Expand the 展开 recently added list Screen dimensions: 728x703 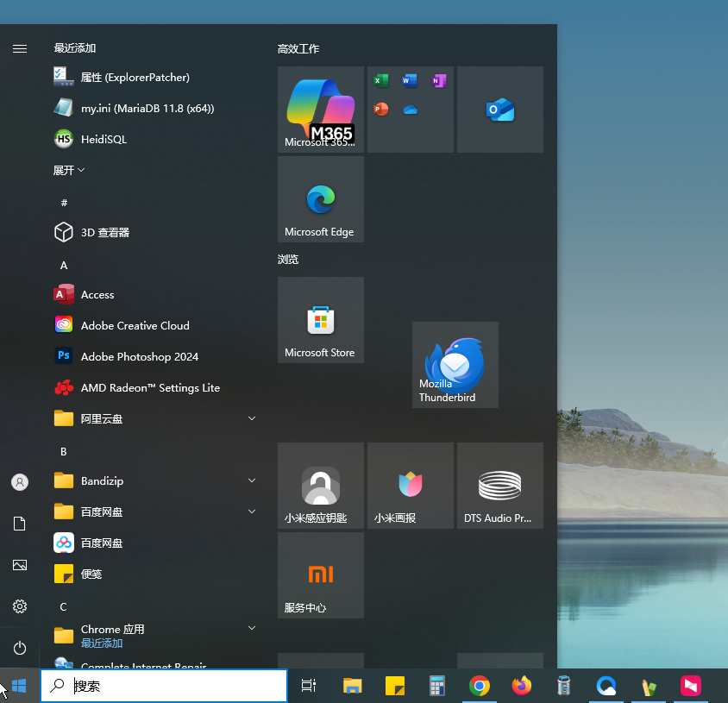tap(69, 171)
